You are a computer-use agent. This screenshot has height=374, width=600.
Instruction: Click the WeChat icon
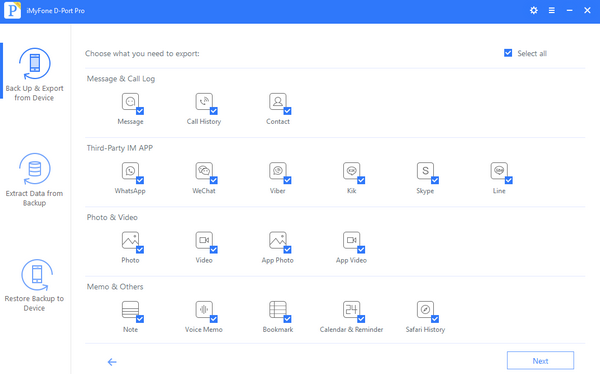(x=204, y=171)
